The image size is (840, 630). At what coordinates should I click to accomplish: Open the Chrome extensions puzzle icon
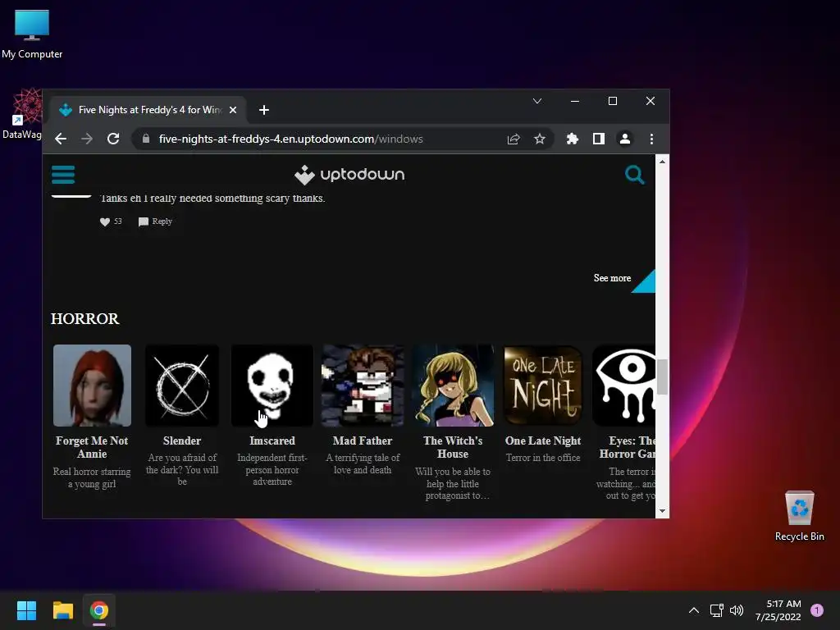[x=572, y=139]
